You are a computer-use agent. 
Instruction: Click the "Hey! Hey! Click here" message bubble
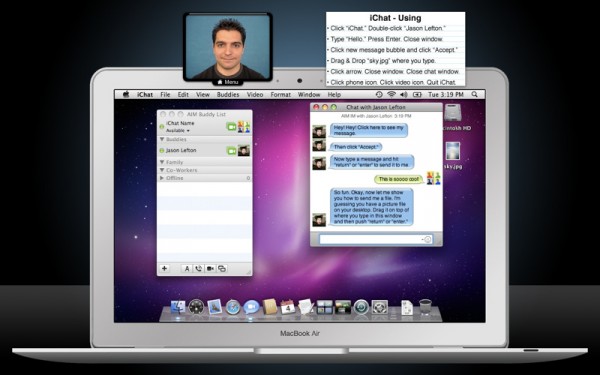pos(368,130)
